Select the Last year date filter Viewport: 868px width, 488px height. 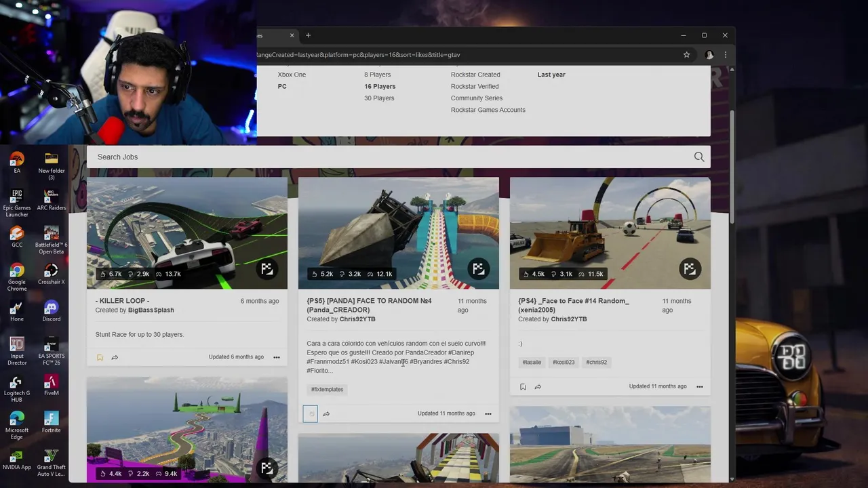tap(551, 75)
